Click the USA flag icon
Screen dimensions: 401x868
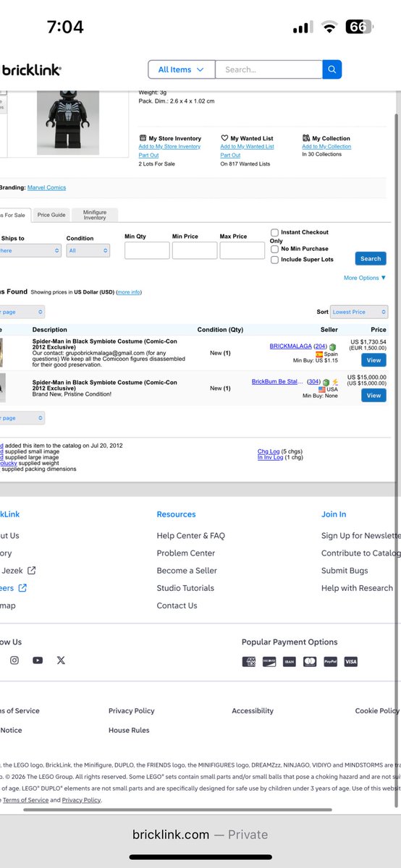322,389
